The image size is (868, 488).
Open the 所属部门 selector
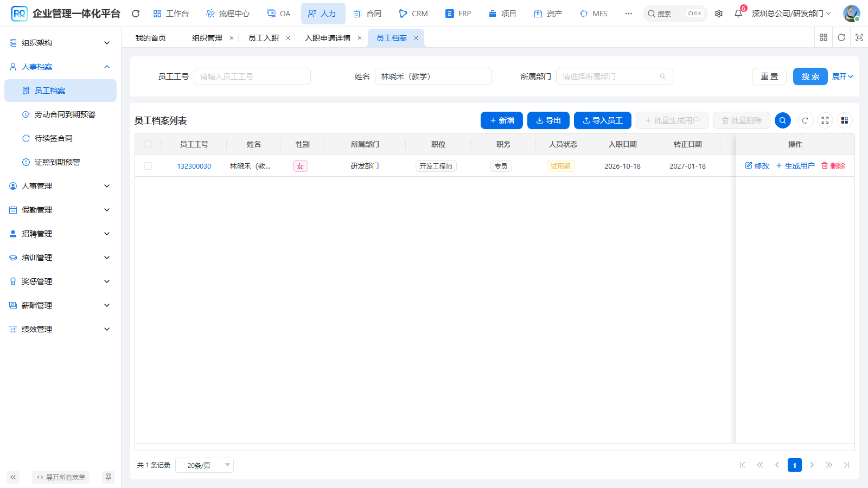[615, 76]
